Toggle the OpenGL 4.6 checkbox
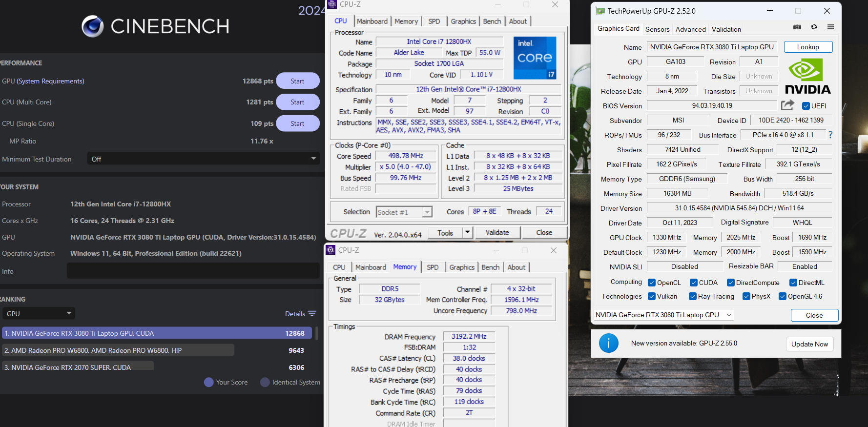The width and height of the screenshot is (868, 427). (783, 296)
